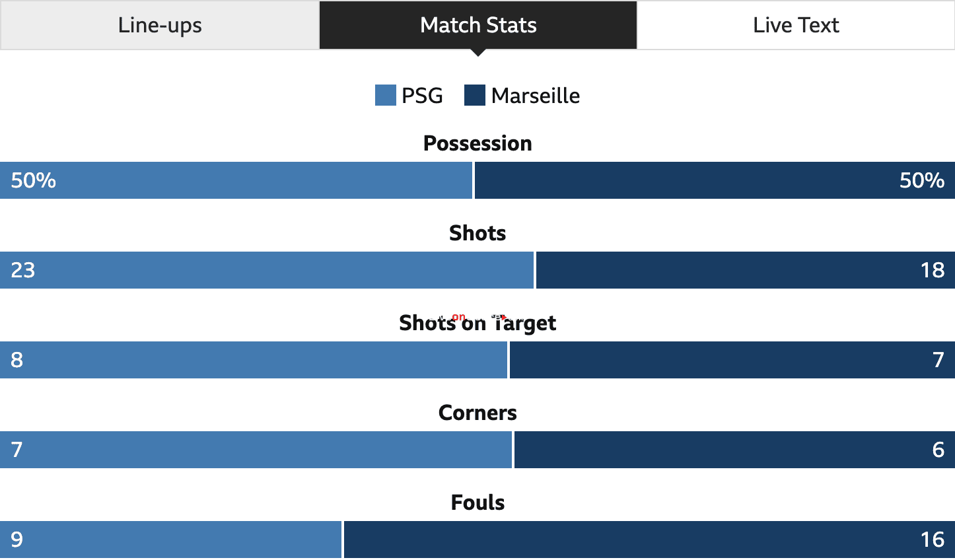The image size is (955, 560).
Task: Click PSG's 23 shots bar
Action: [x=267, y=270]
